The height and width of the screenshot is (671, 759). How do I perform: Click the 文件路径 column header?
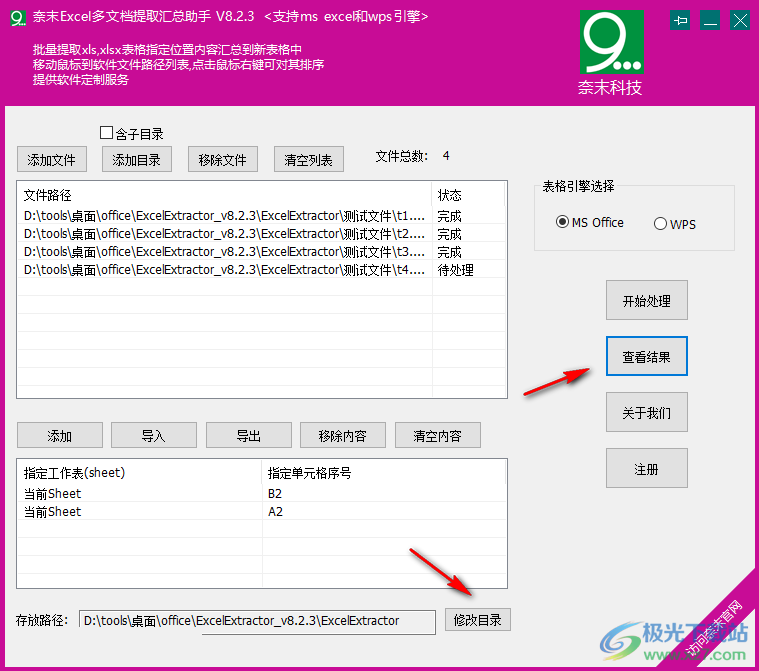225,195
